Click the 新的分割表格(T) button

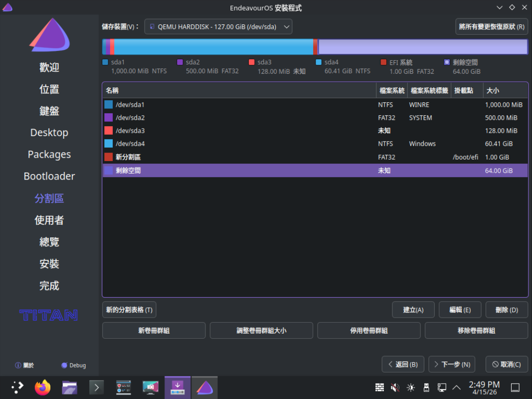click(129, 310)
